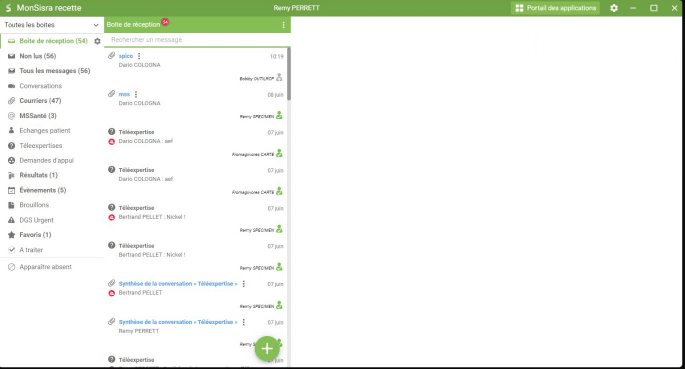Click the green plus new message button

pos(267,348)
